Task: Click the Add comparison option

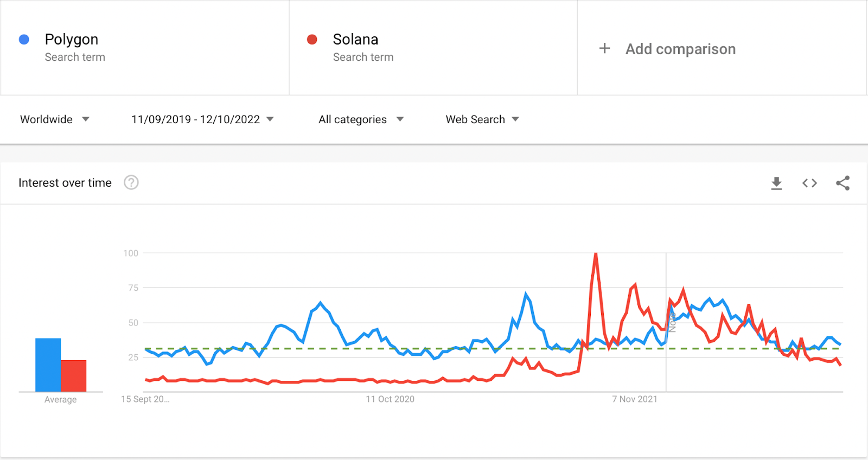Action: (x=680, y=49)
